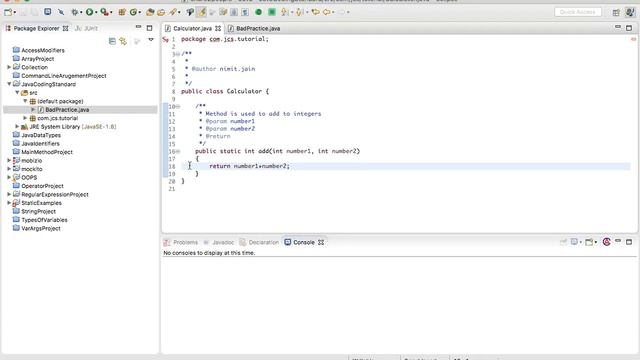Click the Debug bug icon
Image resolution: width=640 pixels, height=360 pixels.
coord(74,12)
